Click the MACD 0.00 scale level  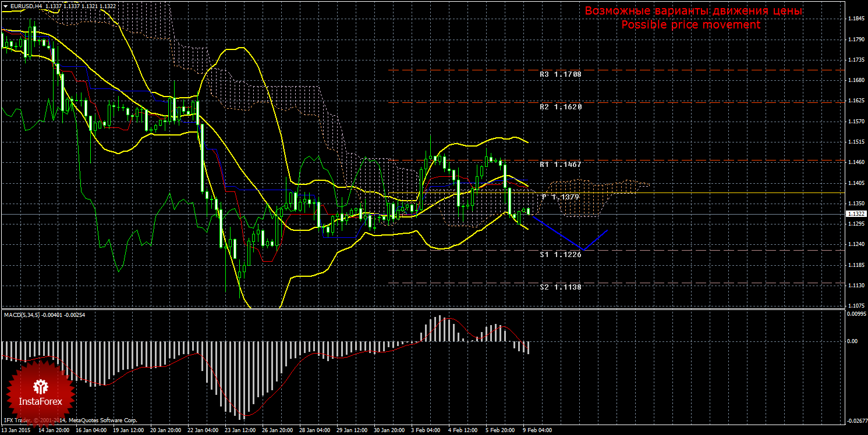(x=853, y=341)
